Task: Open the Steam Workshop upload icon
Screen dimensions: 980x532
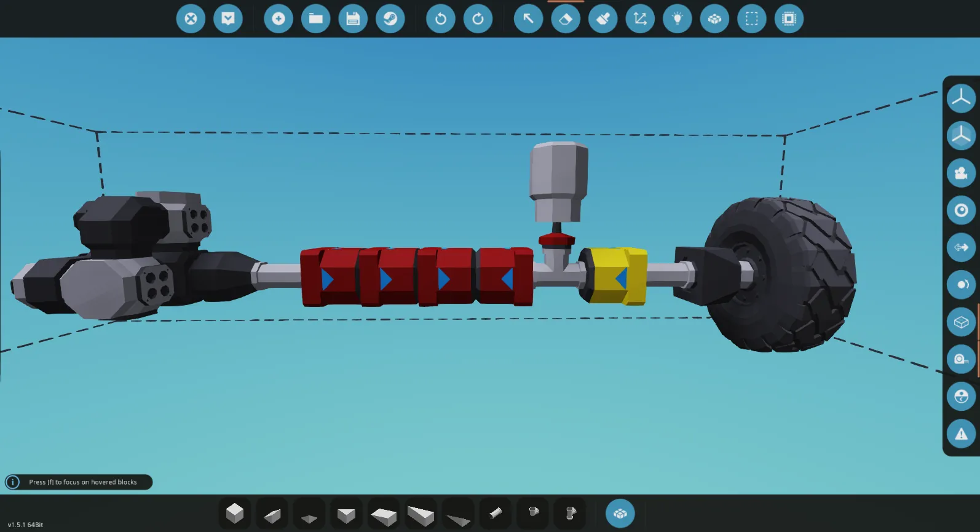Action: [x=390, y=18]
